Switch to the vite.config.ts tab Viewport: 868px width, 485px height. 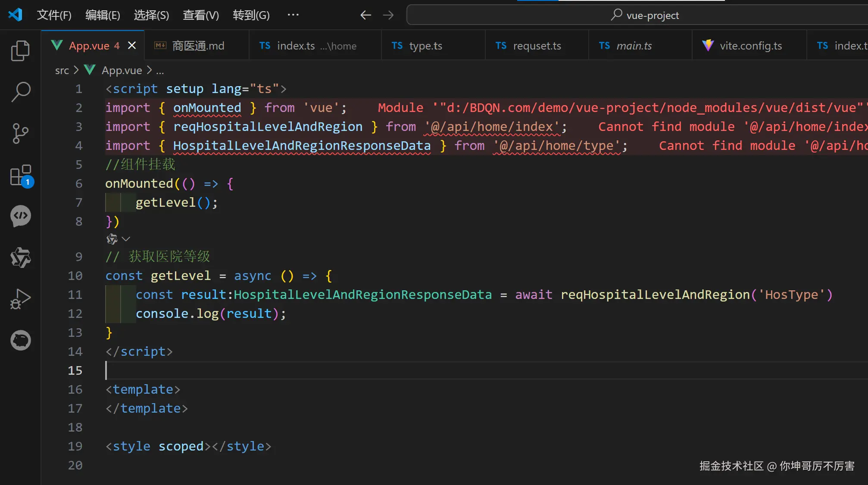click(x=750, y=46)
